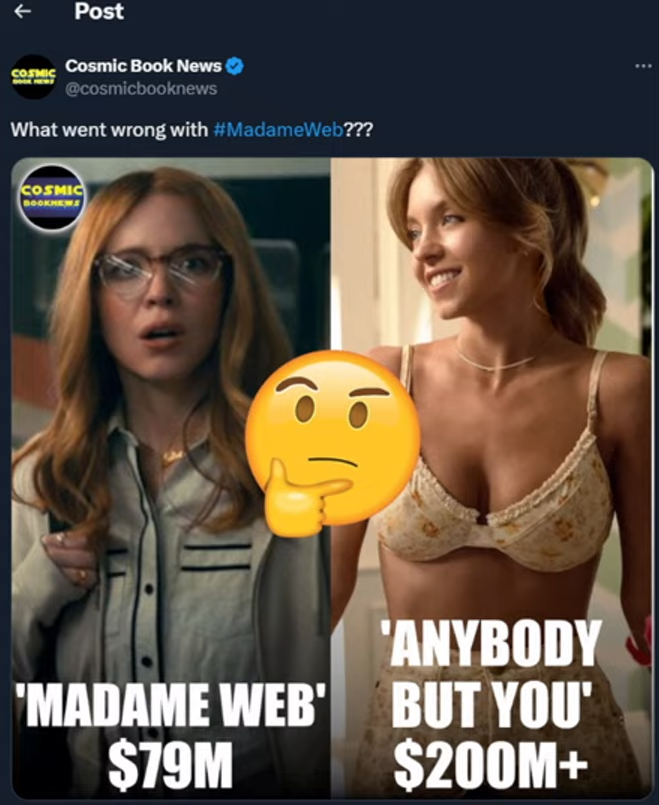The width and height of the screenshot is (659, 805).
Task: Click the @cosmicbooknews handle
Action: pos(141,89)
